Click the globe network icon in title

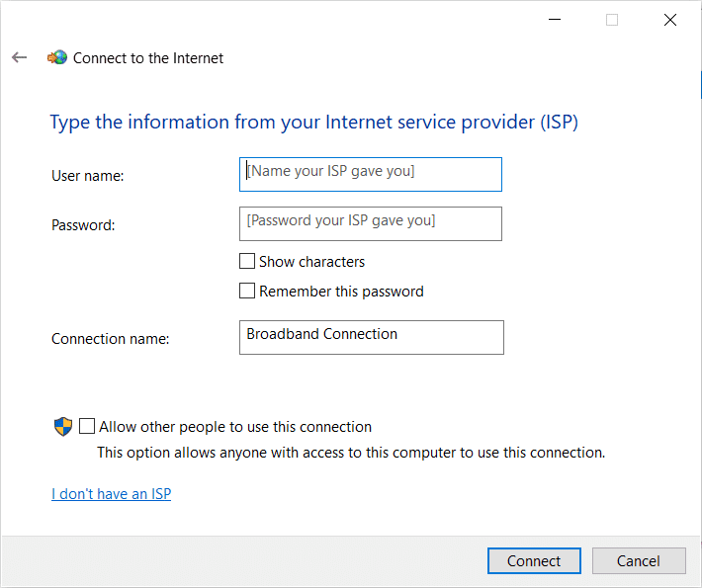pos(57,58)
